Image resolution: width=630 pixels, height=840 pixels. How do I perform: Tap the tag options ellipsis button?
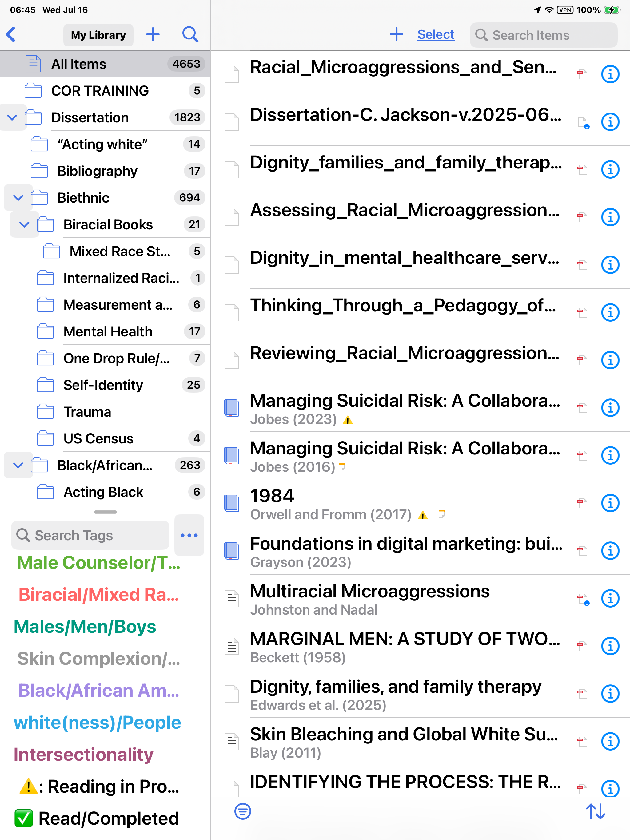click(189, 535)
